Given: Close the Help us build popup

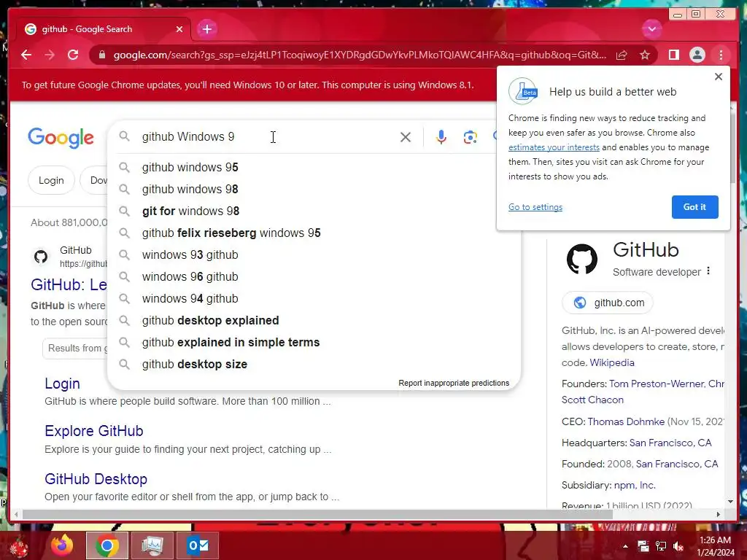Looking at the screenshot, I should click(x=719, y=77).
